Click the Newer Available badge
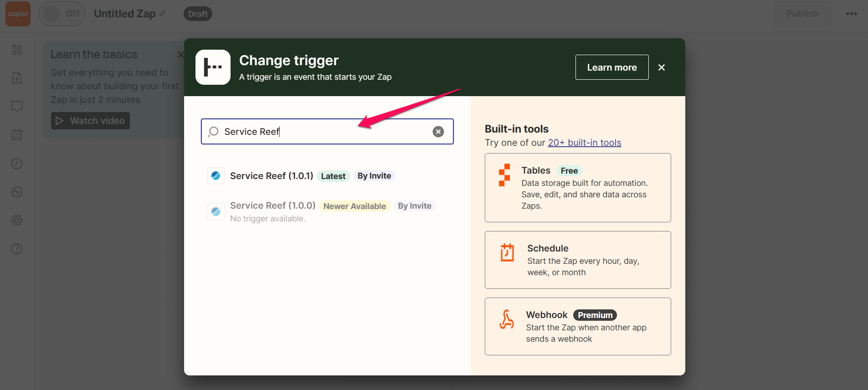868x390 pixels. [354, 206]
